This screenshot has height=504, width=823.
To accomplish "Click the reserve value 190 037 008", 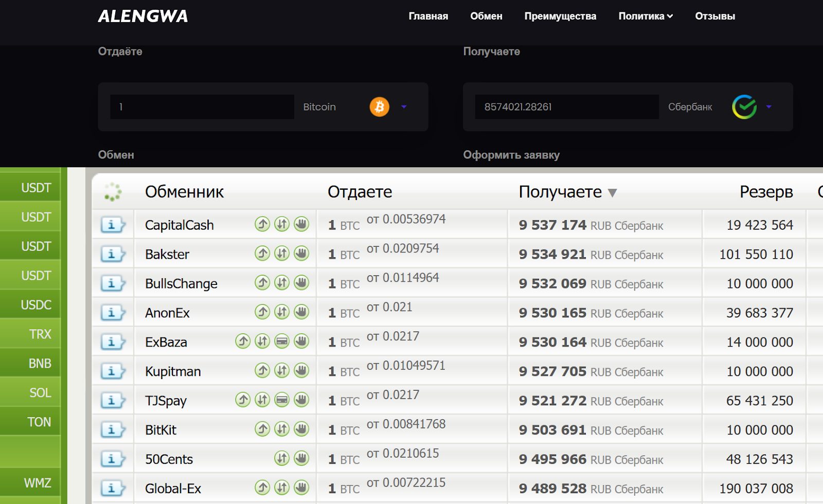I will 756,489.
